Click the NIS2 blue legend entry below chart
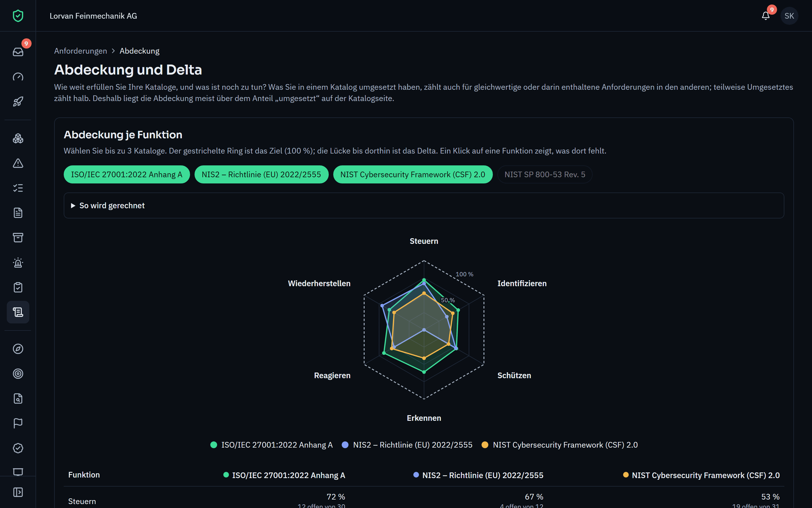 (x=407, y=445)
